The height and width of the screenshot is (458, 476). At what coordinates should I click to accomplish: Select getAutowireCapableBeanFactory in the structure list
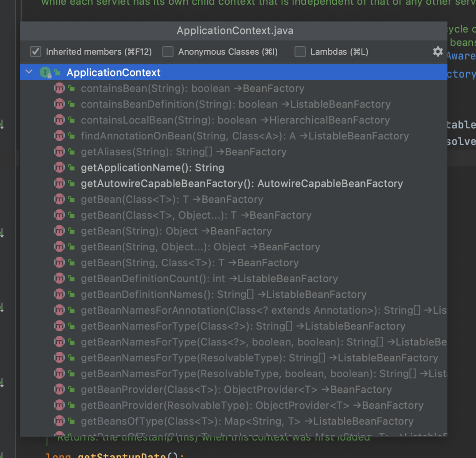click(x=242, y=183)
